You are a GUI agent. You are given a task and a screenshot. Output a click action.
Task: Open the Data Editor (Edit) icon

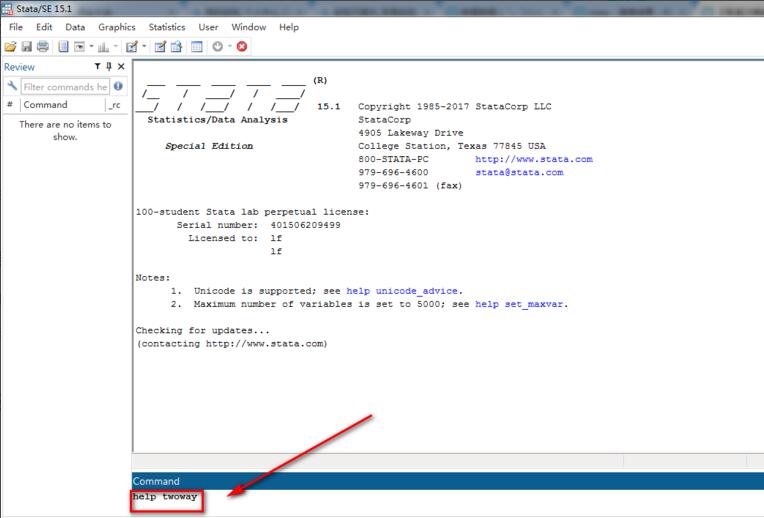(x=160, y=47)
